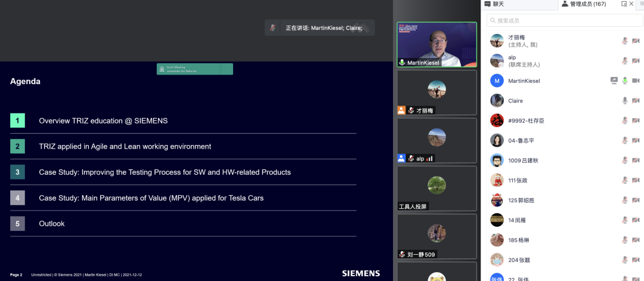Mute MartinKiesel's green microphone
The image size is (644, 281).
[x=625, y=81]
